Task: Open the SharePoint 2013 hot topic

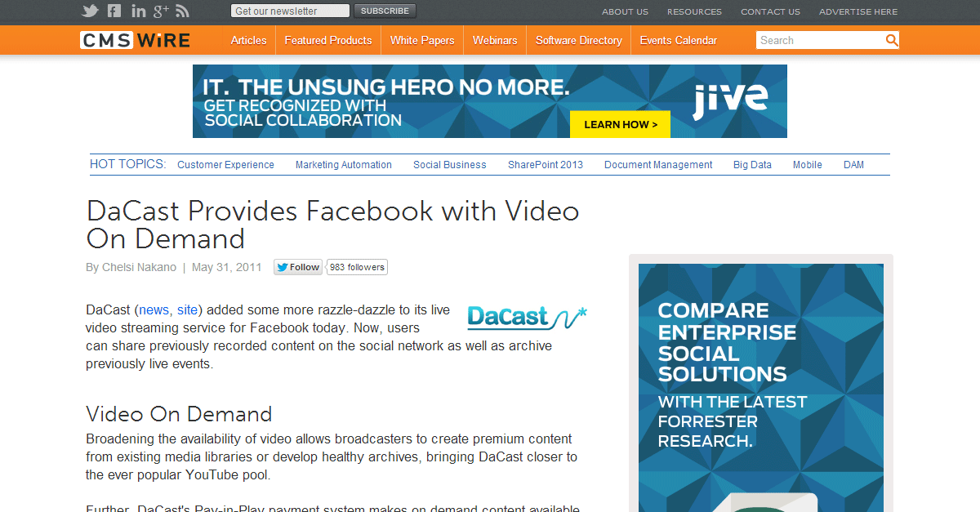Action: (x=546, y=164)
